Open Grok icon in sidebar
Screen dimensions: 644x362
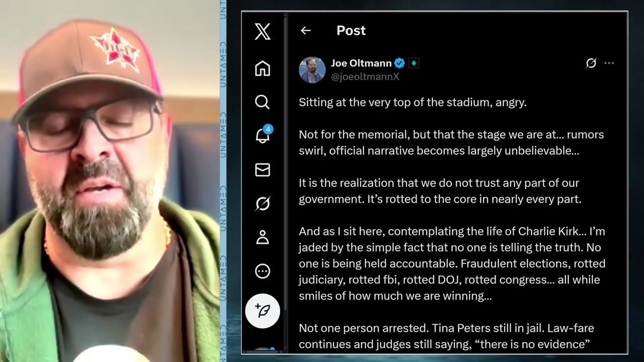(x=262, y=204)
